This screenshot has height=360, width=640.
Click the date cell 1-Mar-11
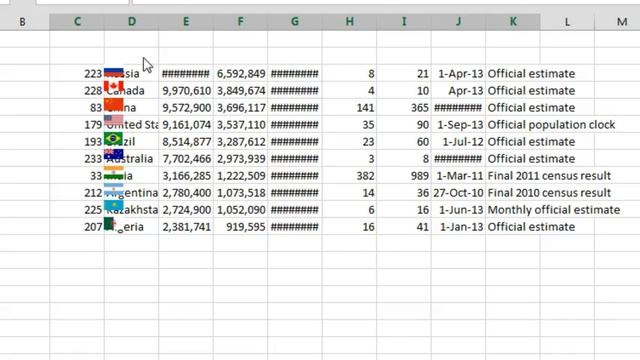(x=458, y=176)
